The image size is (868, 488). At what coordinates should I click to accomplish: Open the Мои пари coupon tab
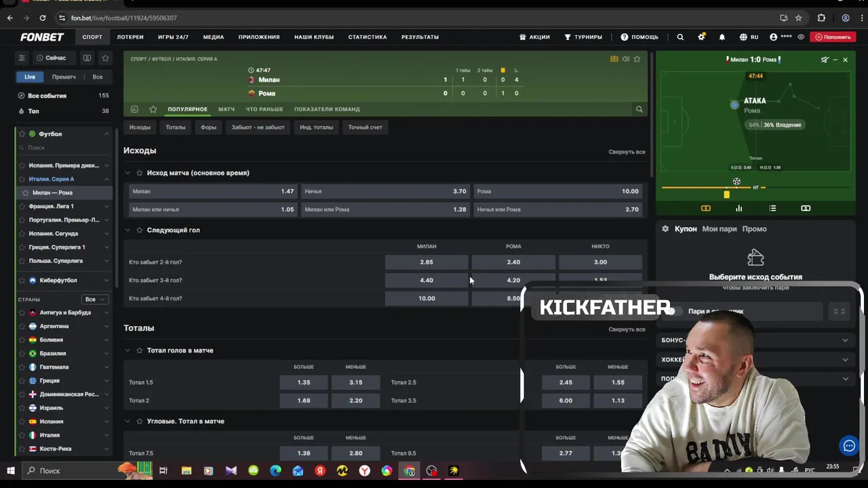tap(719, 229)
